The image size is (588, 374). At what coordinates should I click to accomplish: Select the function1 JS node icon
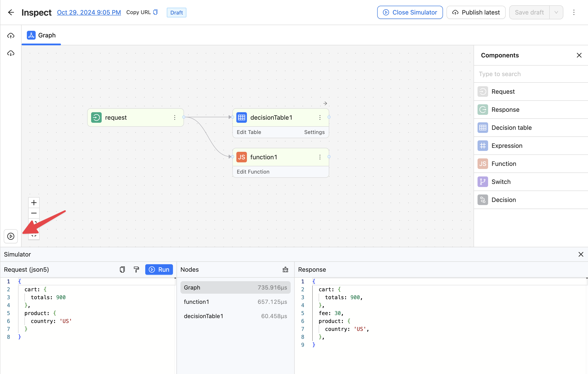pyautogui.click(x=241, y=157)
